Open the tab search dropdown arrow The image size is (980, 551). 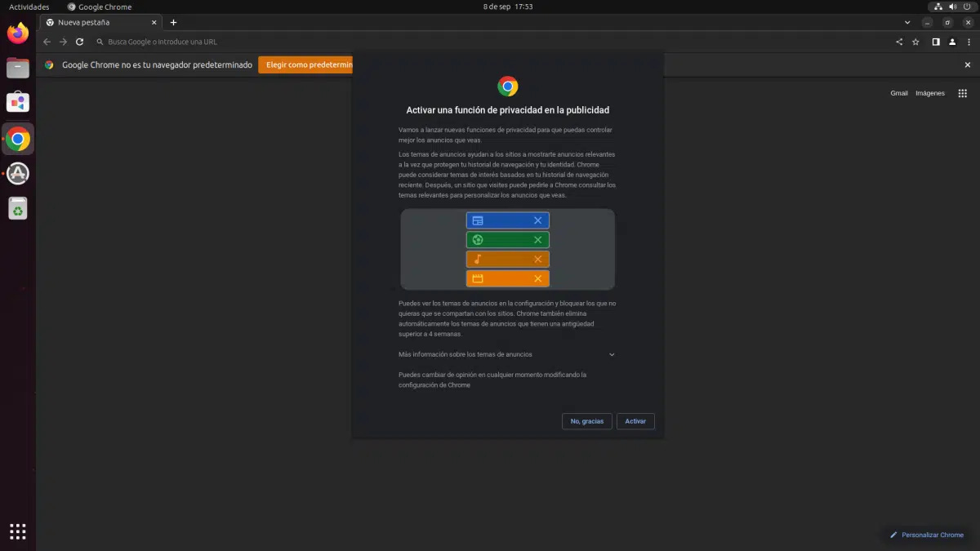(x=908, y=22)
